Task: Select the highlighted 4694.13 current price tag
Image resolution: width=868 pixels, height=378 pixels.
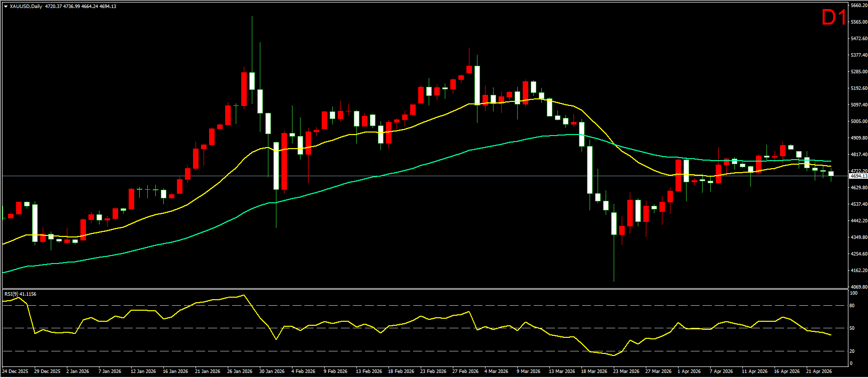Action: pyautogui.click(x=858, y=176)
